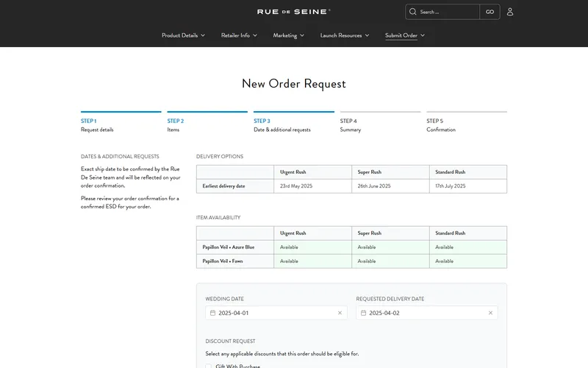This screenshot has height=368, width=588.
Task: Go to Step 2 Items
Action: click(x=207, y=123)
